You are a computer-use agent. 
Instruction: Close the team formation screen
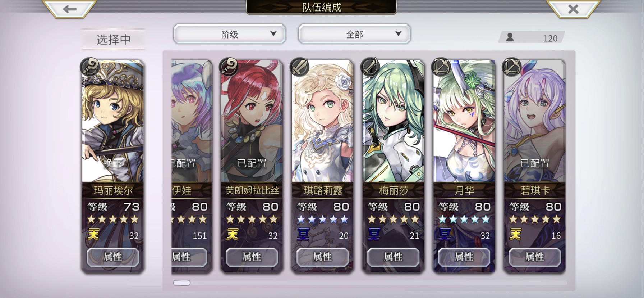pyautogui.click(x=573, y=9)
